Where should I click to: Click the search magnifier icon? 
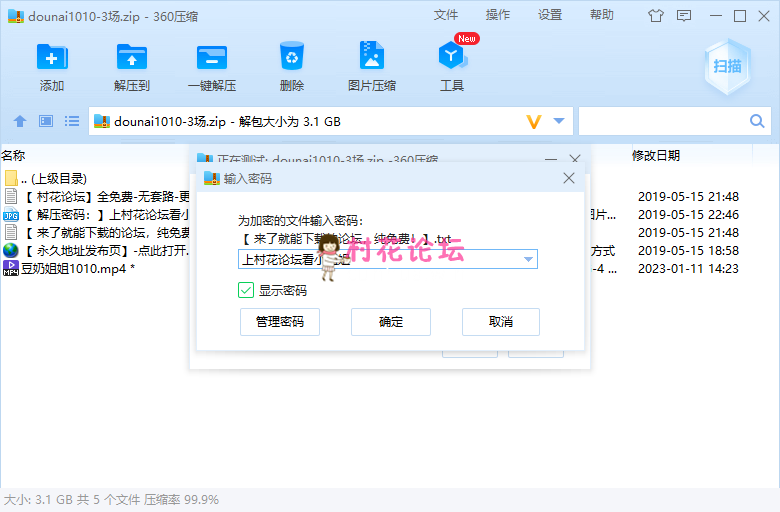point(757,121)
